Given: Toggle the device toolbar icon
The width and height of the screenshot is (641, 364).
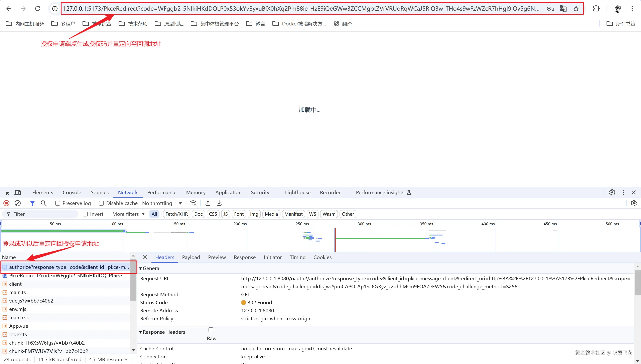Looking at the screenshot, I should point(18,192).
